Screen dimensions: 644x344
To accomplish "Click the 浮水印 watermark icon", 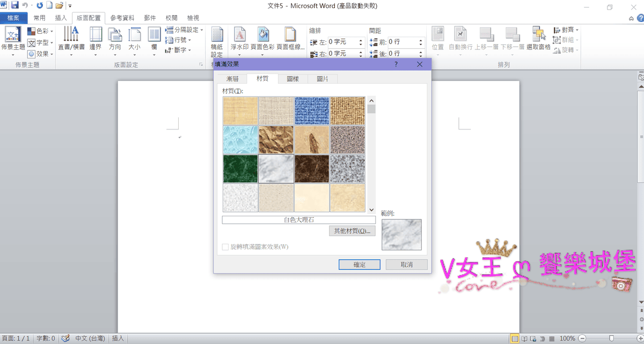I will (240, 35).
